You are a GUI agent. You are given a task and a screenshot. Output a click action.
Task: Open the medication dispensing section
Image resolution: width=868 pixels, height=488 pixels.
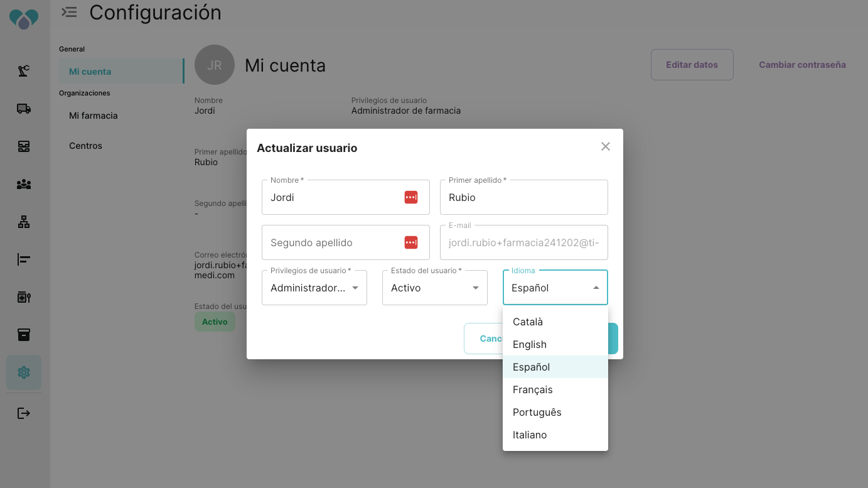pyautogui.click(x=23, y=296)
